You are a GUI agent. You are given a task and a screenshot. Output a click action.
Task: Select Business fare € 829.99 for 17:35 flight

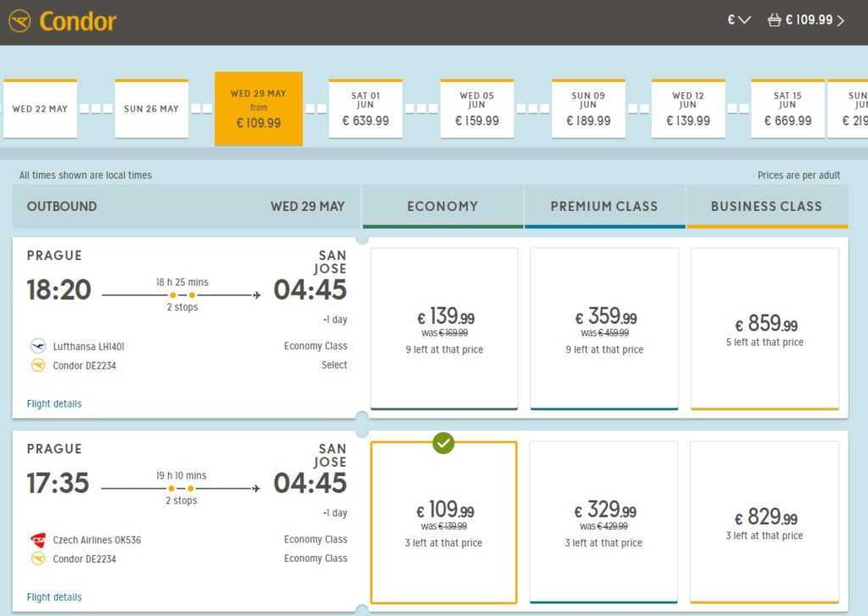[x=765, y=523]
